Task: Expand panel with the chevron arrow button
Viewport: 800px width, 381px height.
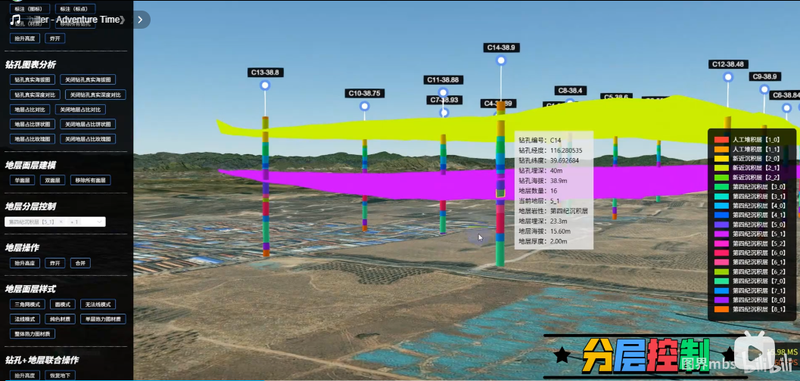Action: tap(140, 19)
